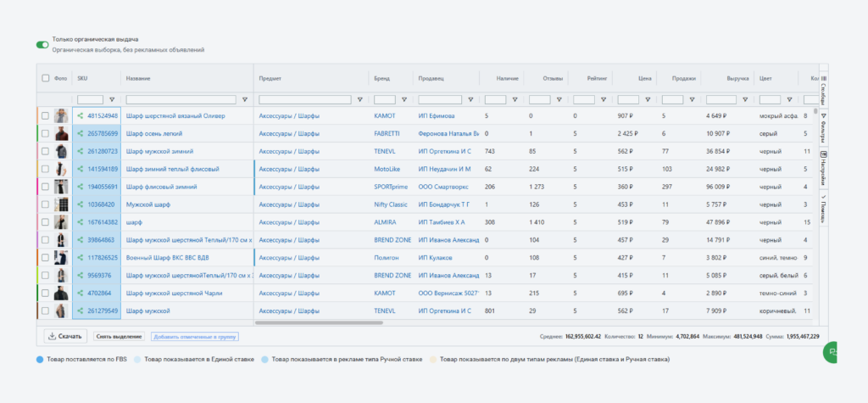Toggle the Только органическая выдача switch
Image resolution: width=868 pixels, height=403 pixels.
click(42, 44)
